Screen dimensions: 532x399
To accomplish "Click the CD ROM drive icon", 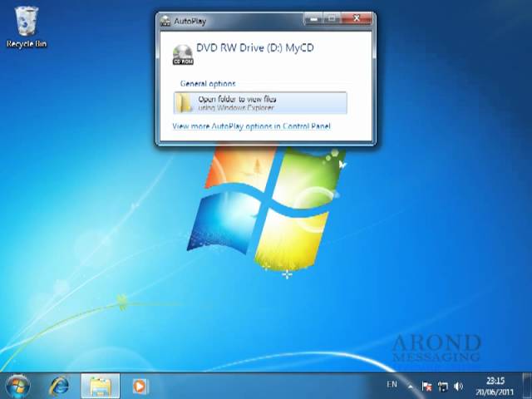I will (x=183, y=54).
